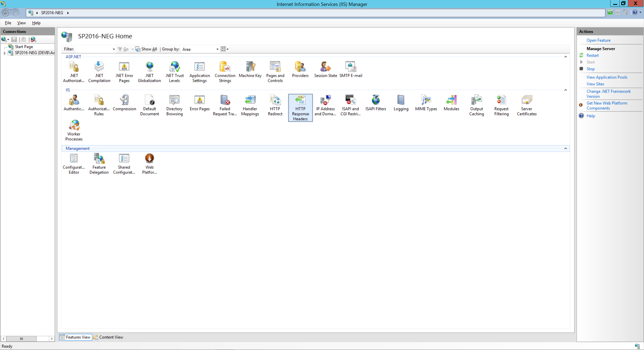This screenshot has height=350, width=644.
Task: Collapse the Management group
Action: [565, 149]
